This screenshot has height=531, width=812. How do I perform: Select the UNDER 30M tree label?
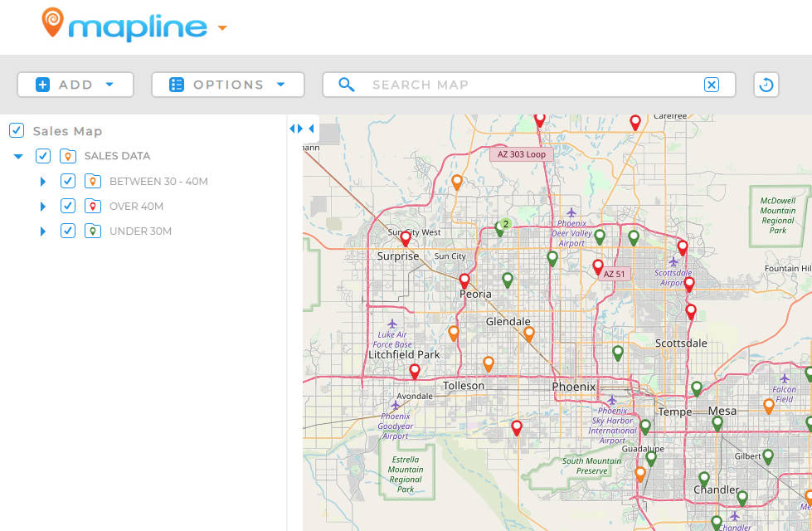(x=140, y=231)
